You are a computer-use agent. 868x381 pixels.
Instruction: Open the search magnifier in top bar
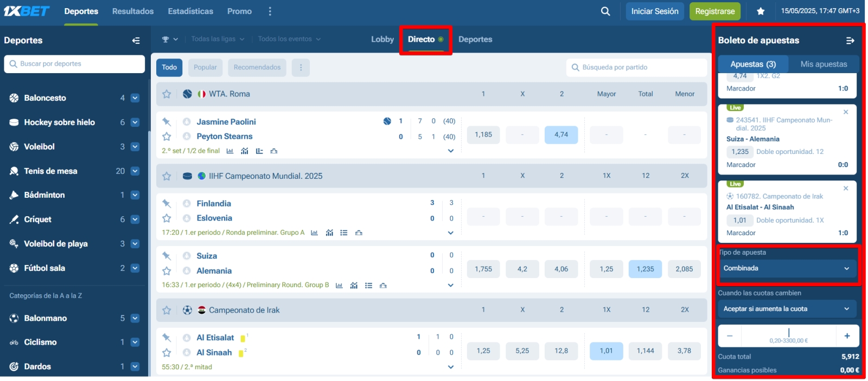click(x=605, y=11)
